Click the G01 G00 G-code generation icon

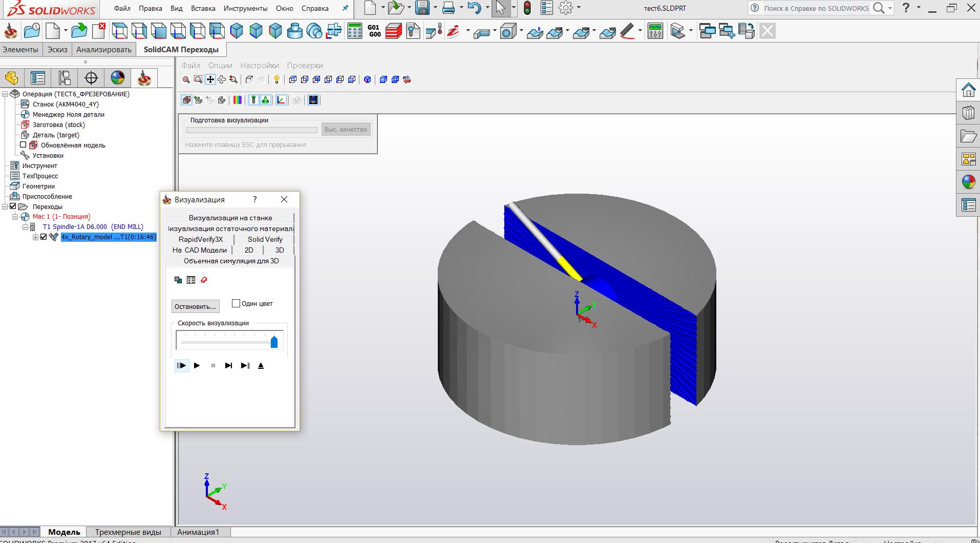(x=374, y=31)
